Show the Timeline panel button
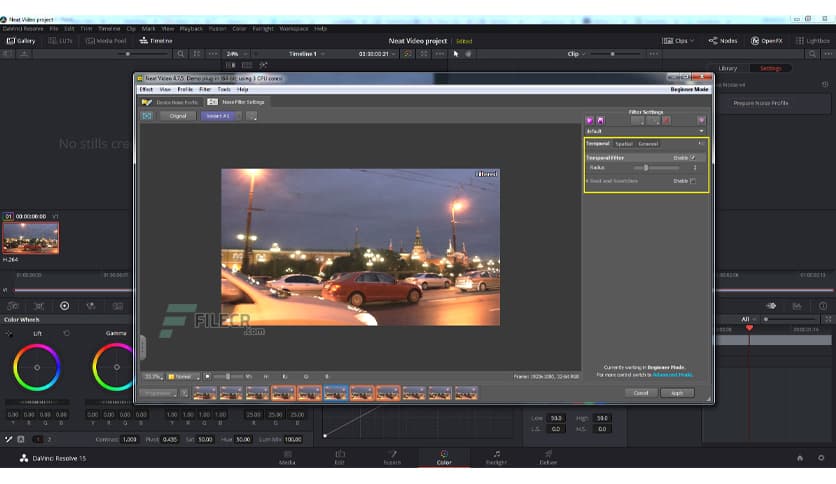This screenshot has height=484, width=836. [156, 41]
